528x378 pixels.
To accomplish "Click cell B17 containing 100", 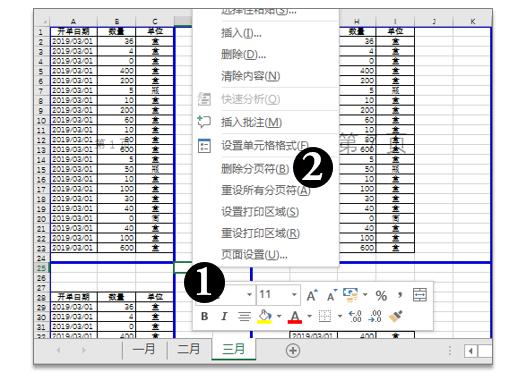I will [117, 188].
